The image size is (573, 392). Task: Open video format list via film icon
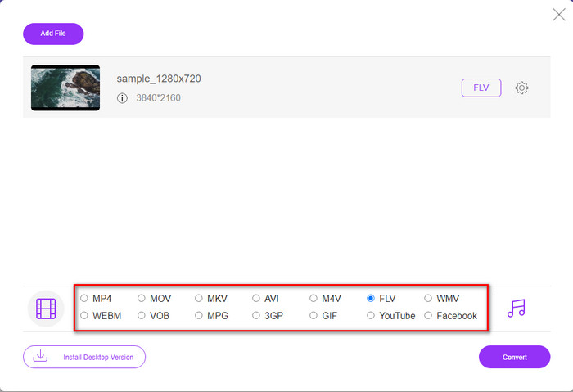[x=46, y=309]
